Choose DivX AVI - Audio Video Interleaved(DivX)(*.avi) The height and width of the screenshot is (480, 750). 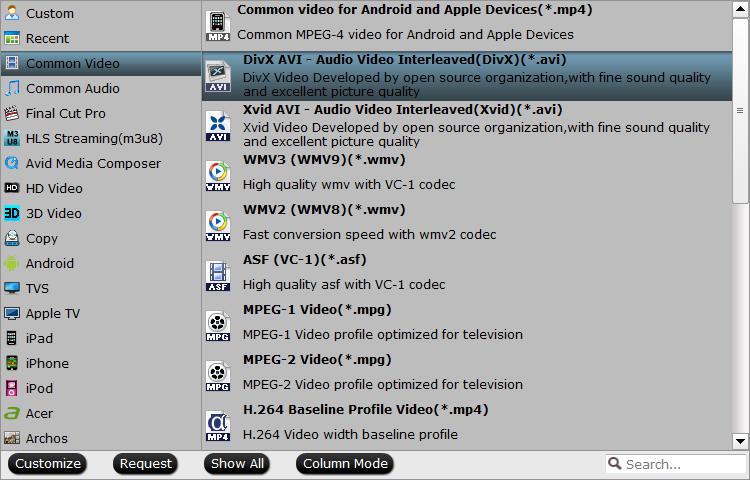(467, 76)
